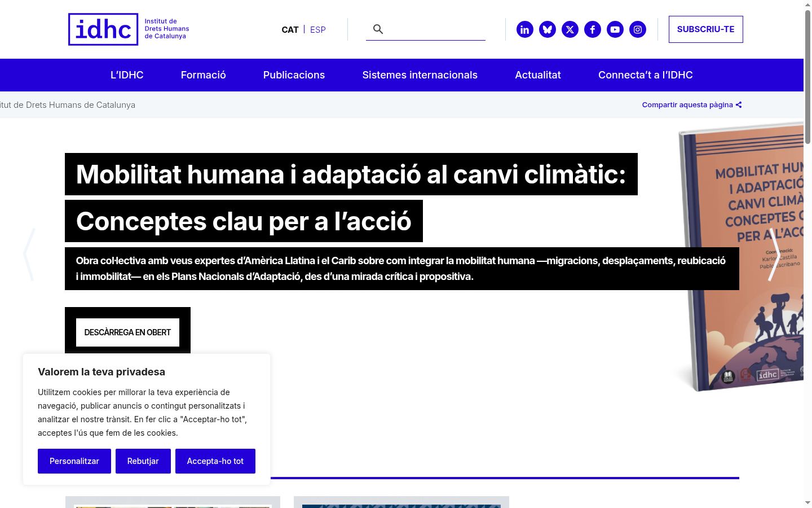Select the CAT language option
812x508 pixels.
pos(290,29)
